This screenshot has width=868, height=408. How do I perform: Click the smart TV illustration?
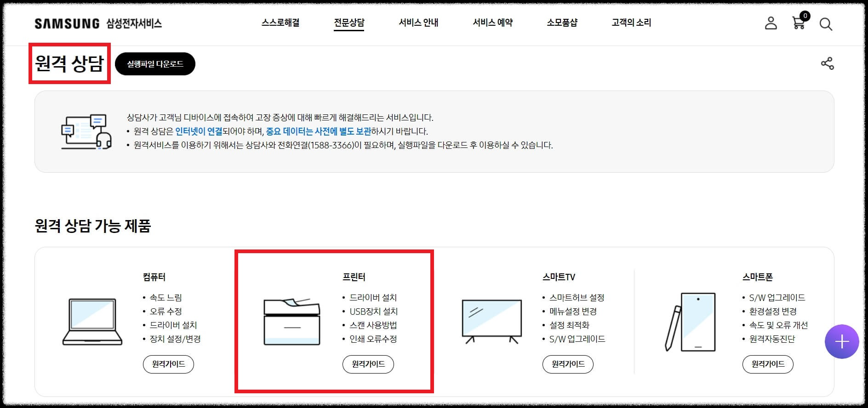point(491,322)
